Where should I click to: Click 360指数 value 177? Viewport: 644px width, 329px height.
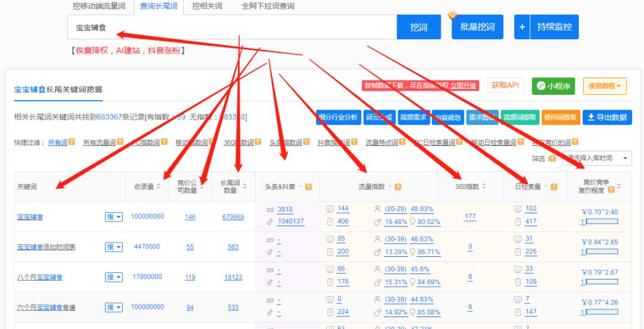point(470,216)
